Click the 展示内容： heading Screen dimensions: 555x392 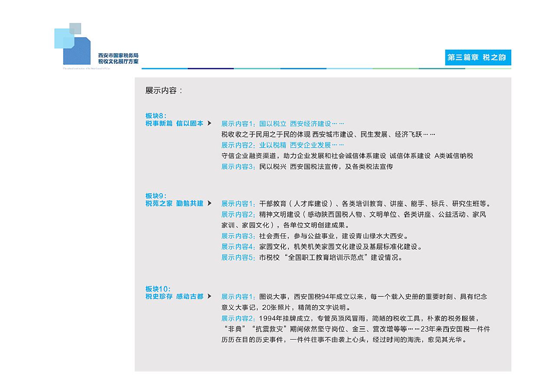point(164,91)
